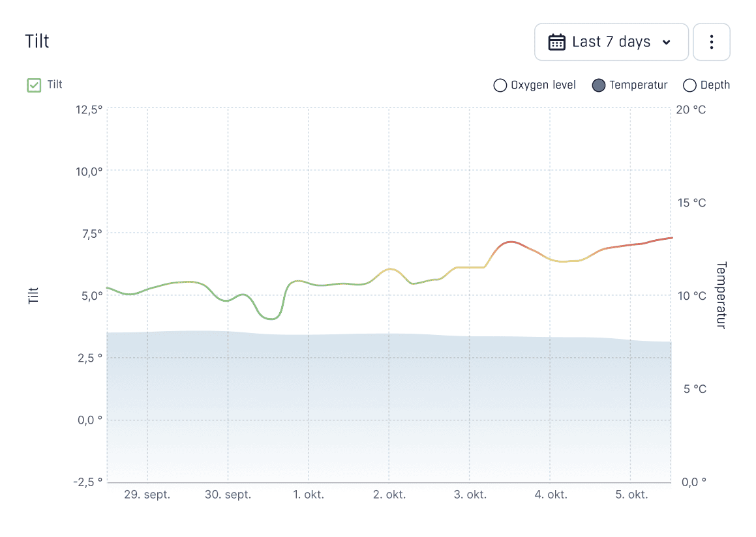
Task: Select the Depth radio button
Action: click(689, 85)
